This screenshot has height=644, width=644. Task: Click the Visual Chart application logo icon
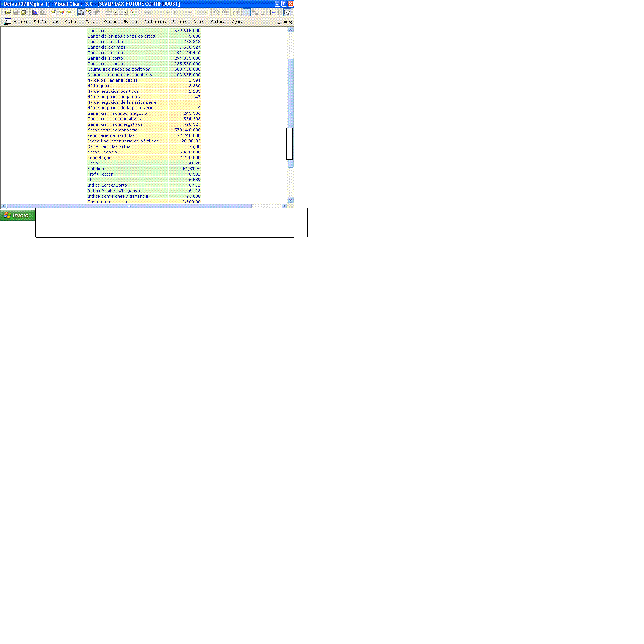click(x=7, y=22)
